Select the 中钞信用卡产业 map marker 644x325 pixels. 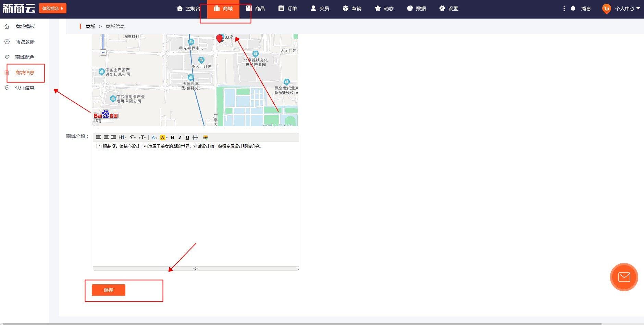pos(113,99)
